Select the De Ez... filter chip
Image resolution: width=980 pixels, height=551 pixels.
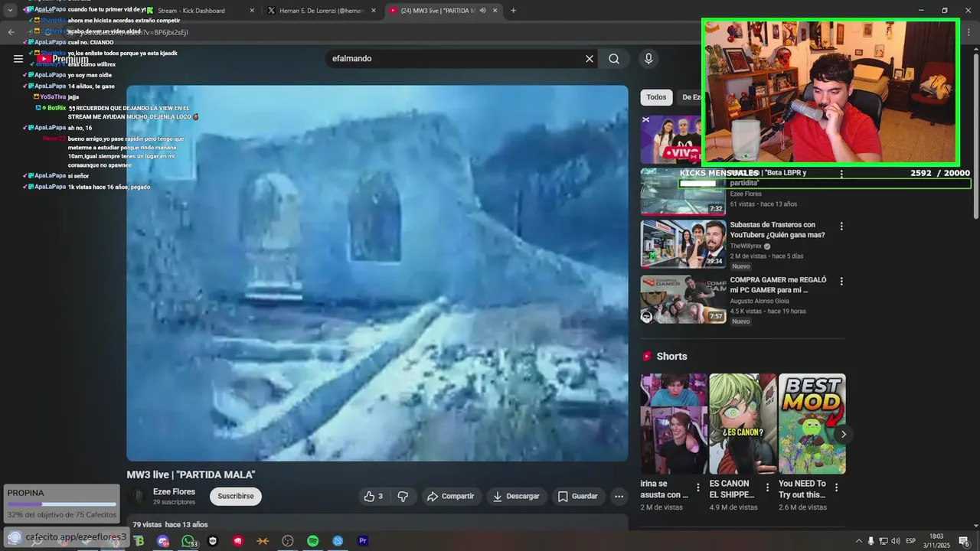coord(690,97)
